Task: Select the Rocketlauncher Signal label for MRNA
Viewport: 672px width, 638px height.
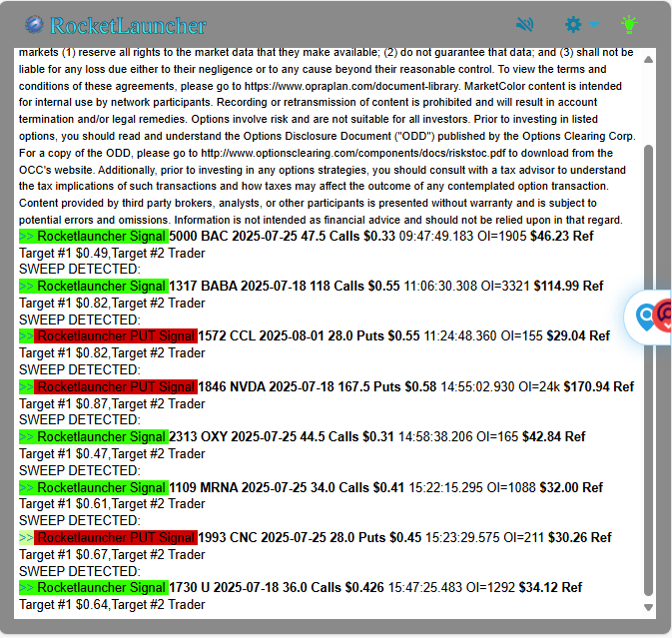Action: pos(101,487)
